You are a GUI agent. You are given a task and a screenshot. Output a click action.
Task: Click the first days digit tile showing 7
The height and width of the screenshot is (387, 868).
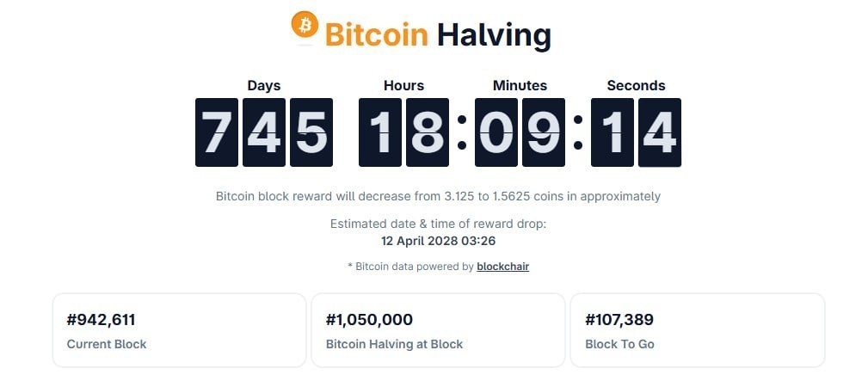point(217,132)
